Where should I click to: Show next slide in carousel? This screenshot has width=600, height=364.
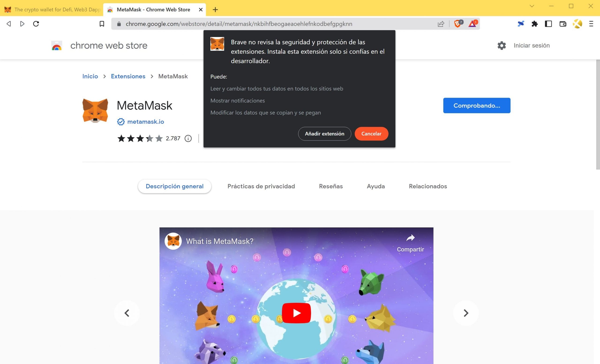click(466, 313)
